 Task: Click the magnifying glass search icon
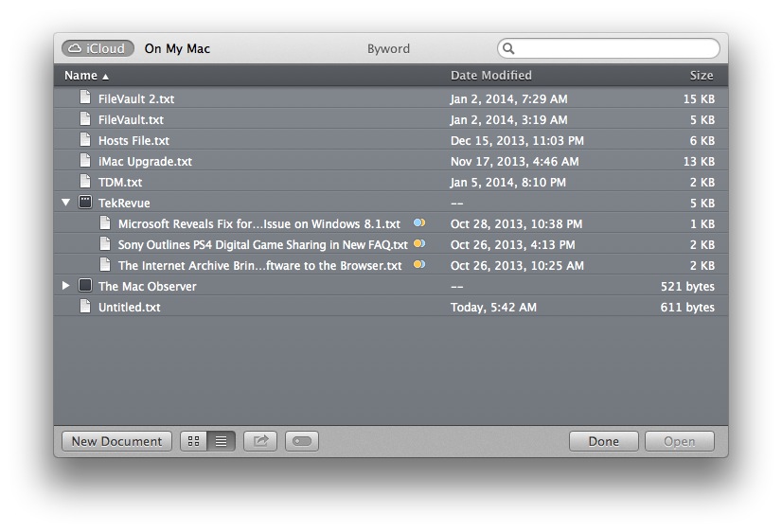pos(508,48)
